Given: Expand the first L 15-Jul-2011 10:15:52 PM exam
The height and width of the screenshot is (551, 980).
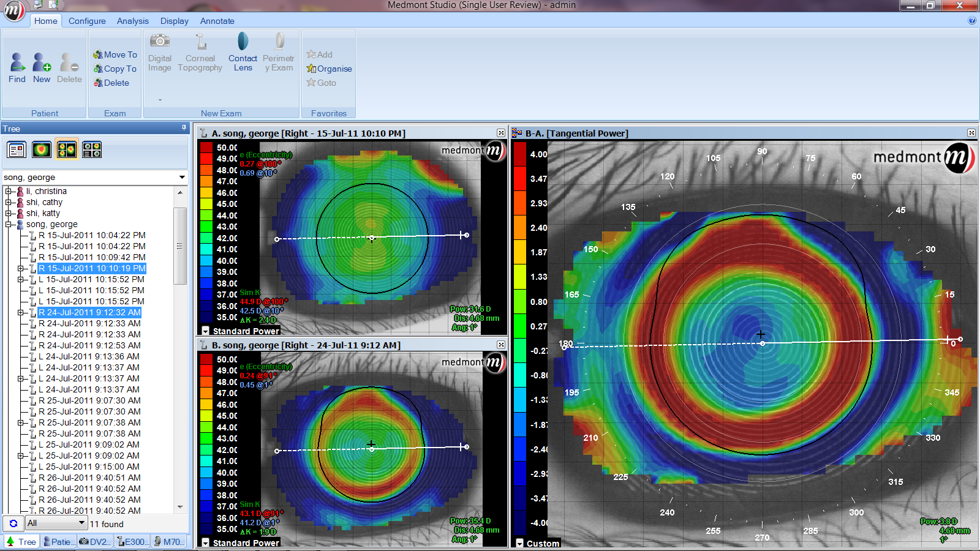Looking at the screenshot, I should tap(20, 279).
